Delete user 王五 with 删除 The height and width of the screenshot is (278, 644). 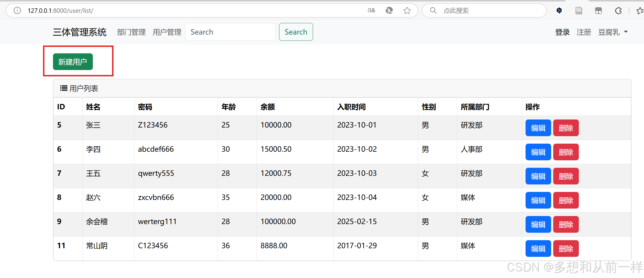tap(566, 176)
